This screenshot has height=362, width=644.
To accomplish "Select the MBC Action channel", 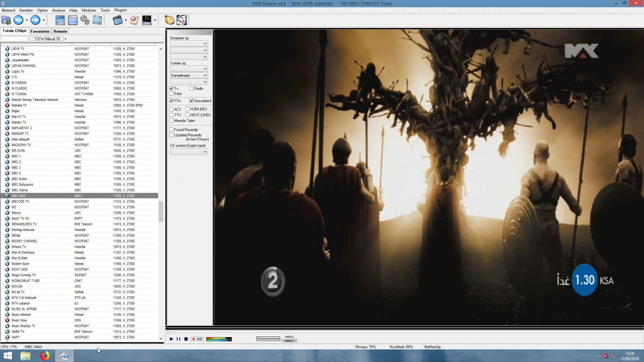I will 19,179.
